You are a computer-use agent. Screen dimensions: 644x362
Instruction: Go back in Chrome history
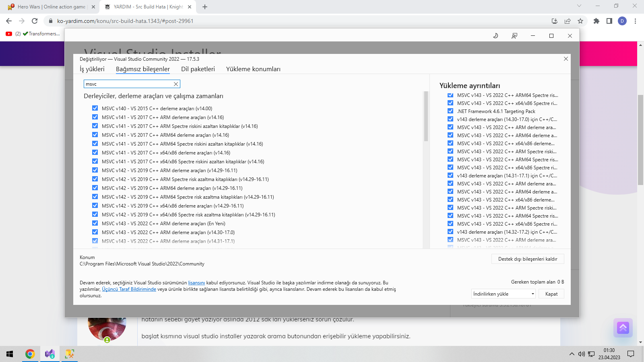point(9,21)
